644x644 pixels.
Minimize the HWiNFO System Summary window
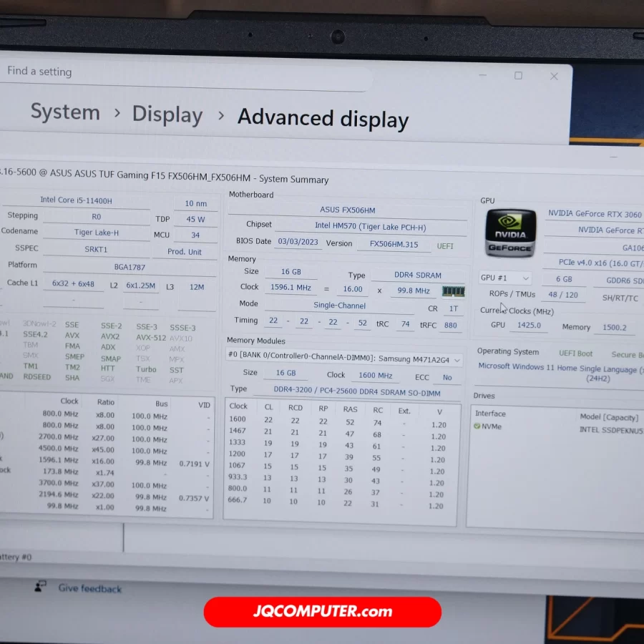(x=613, y=156)
